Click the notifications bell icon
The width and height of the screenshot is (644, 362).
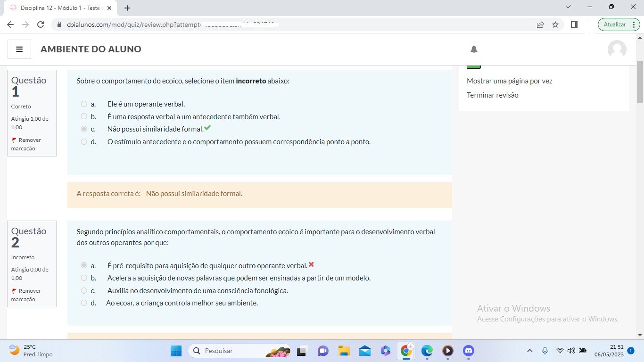click(474, 49)
